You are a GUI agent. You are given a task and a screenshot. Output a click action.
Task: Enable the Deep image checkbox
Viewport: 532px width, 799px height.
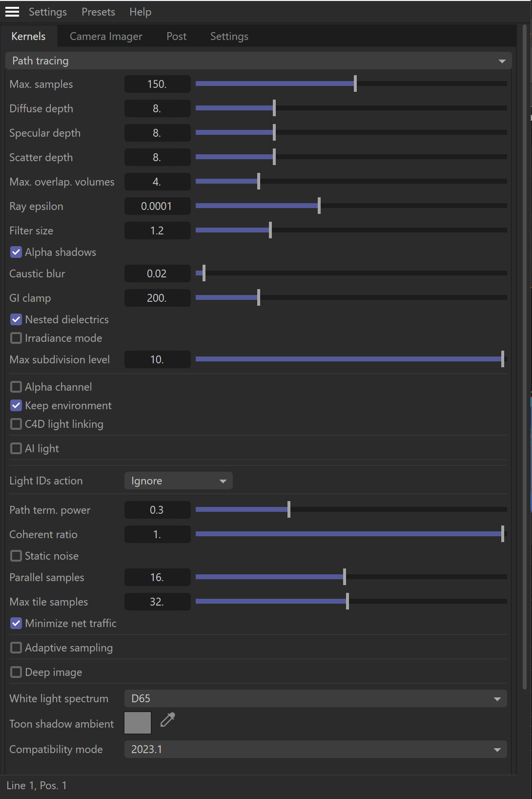(16, 672)
